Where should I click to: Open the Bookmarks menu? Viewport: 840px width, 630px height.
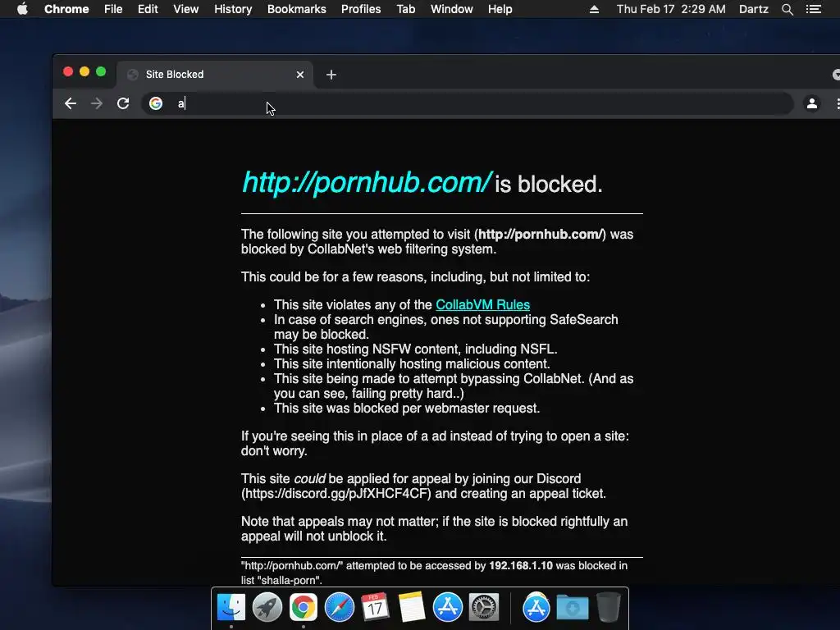click(x=297, y=9)
